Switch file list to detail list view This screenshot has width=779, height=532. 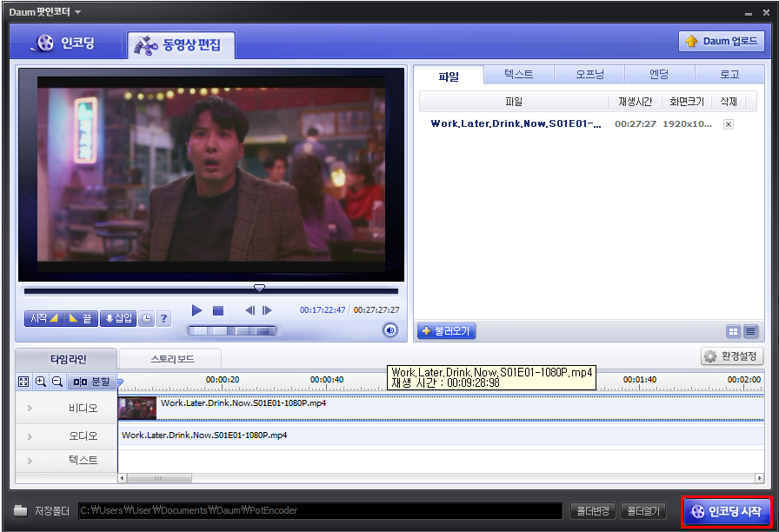[750, 331]
